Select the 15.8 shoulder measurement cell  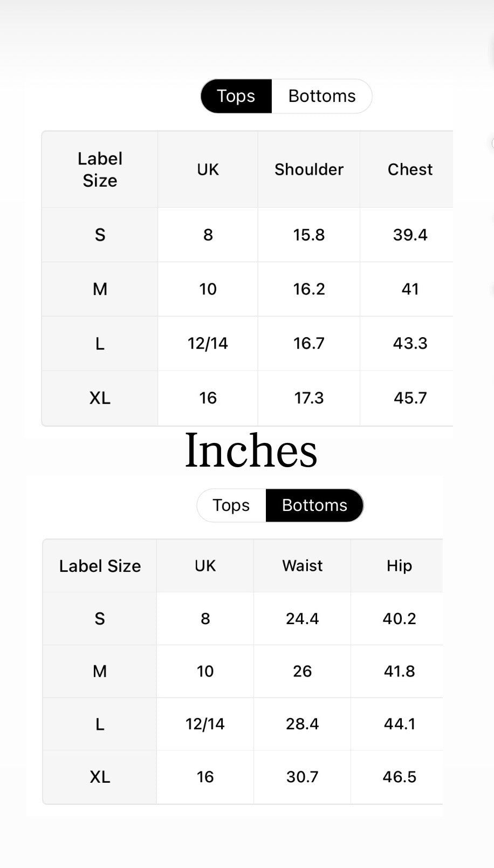pos(309,235)
